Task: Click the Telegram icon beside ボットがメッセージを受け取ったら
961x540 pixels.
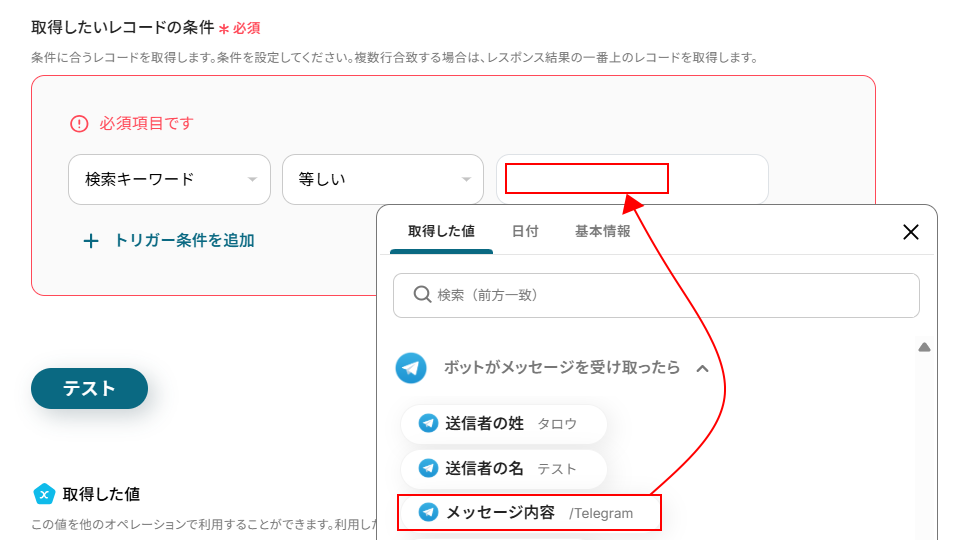Action: pos(411,368)
